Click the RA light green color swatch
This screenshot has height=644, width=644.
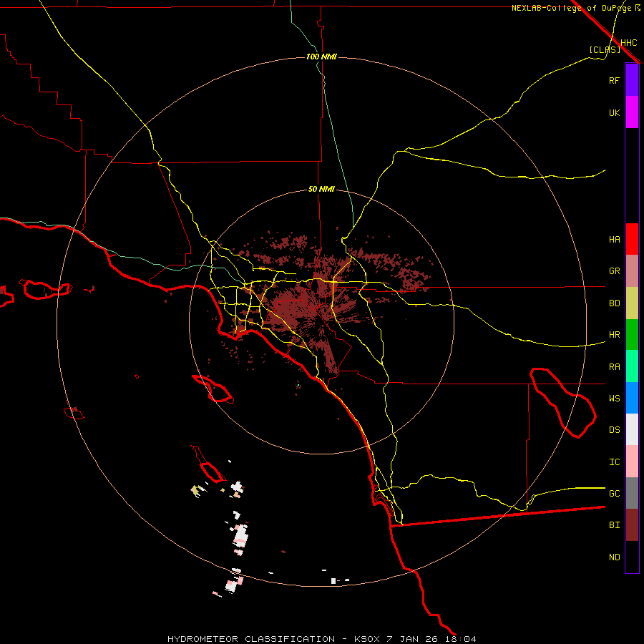tap(632, 366)
